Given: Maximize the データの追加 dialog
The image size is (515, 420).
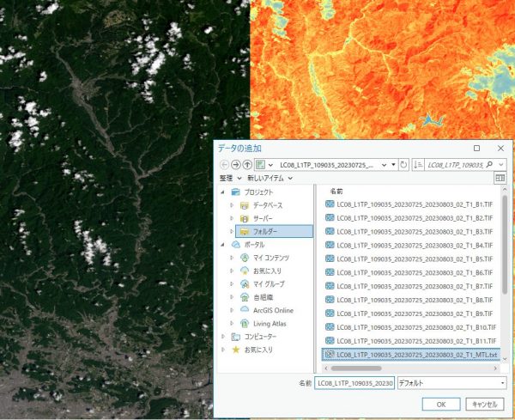Looking at the screenshot, I should [476, 149].
